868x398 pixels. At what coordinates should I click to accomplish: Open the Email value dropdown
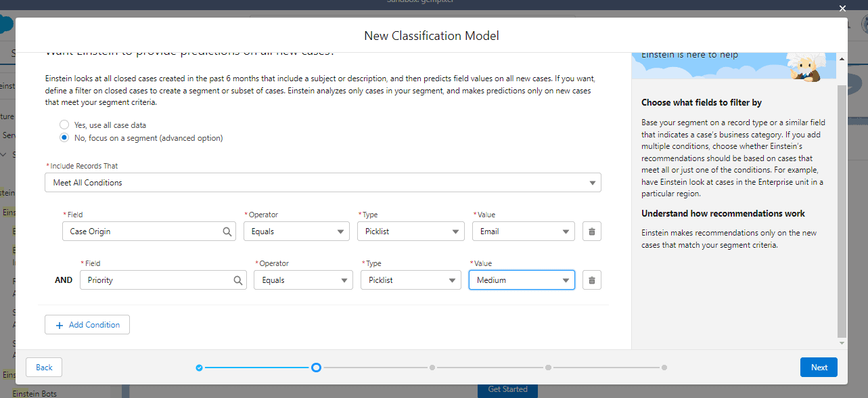[x=522, y=231]
